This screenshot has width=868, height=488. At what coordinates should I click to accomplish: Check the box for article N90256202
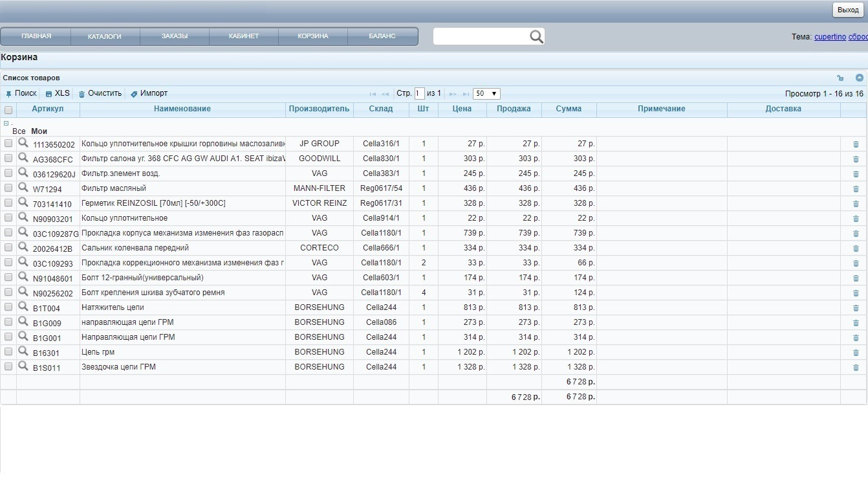(8, 292)
